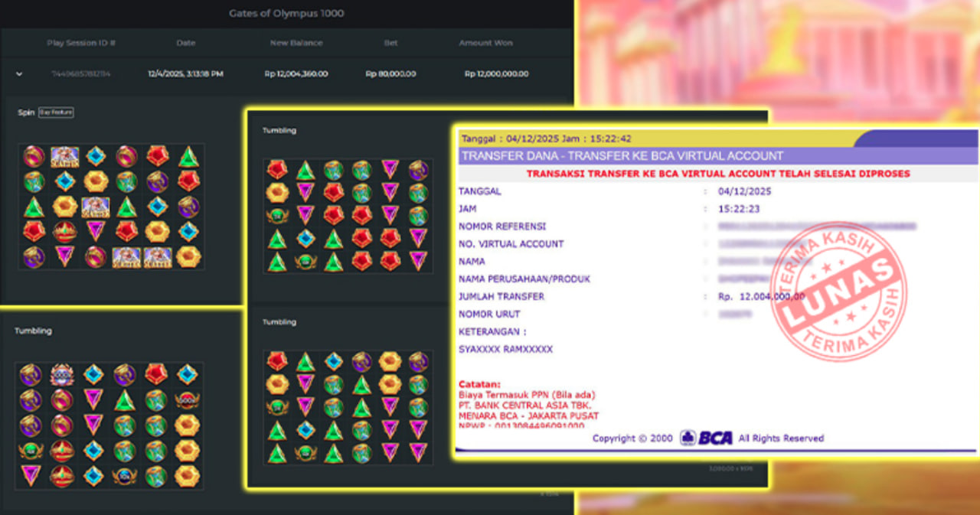This screenshot has height=515, width=980.
Task: Click gold hexagon gem at Spin grid bottom-right corner
Action: point(188,256)
